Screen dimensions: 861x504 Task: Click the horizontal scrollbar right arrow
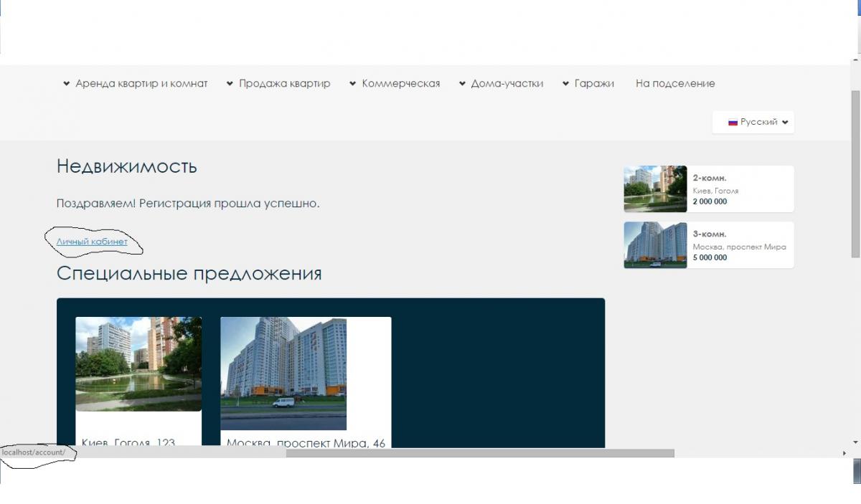click(x=844, y=453)
